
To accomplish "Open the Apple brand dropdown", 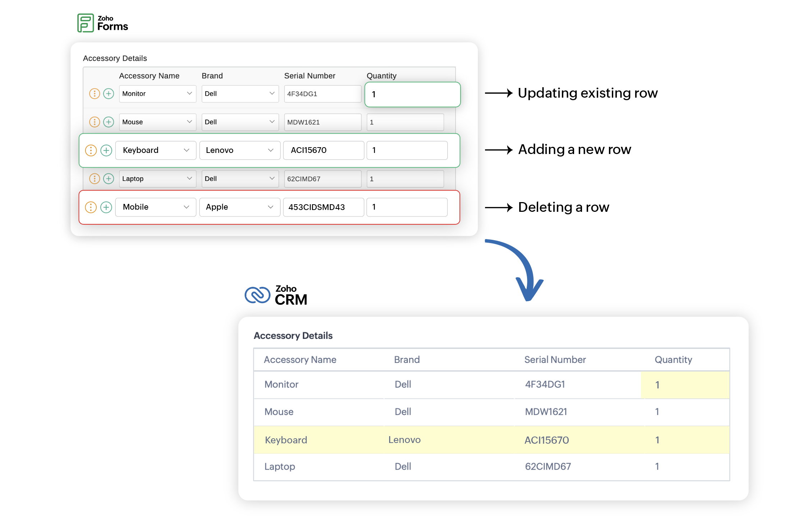I will click(x=240, y=207).
